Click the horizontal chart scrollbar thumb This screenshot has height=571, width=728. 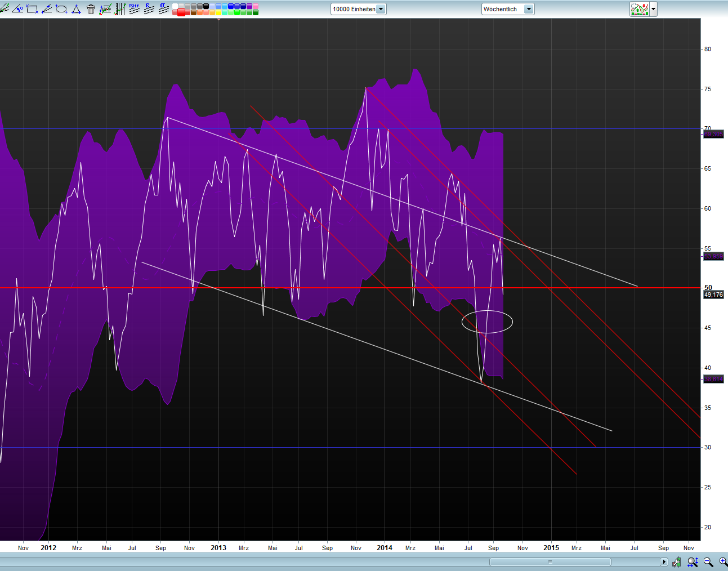(550, 562)
